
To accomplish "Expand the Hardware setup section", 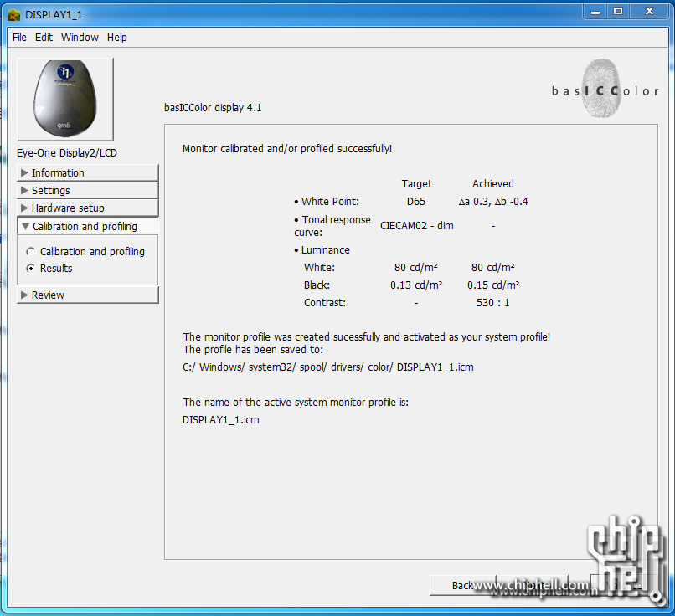I will tap(87, 208).
